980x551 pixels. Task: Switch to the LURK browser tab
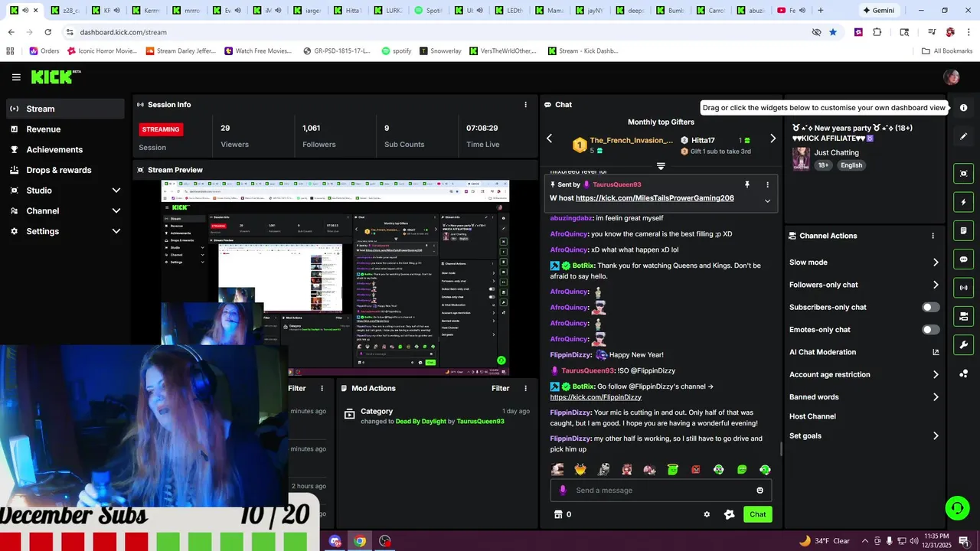[x=388, y=11]
